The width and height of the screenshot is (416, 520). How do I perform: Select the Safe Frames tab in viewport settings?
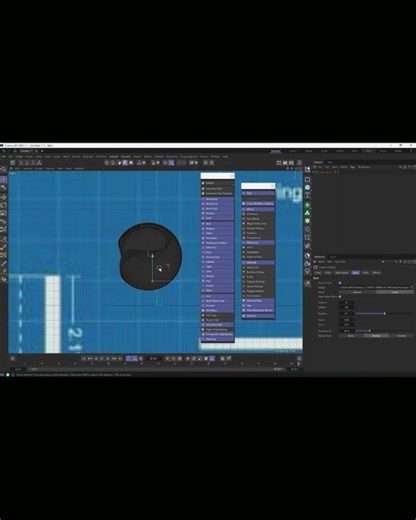pyautogui.click(x=342, y=273)
